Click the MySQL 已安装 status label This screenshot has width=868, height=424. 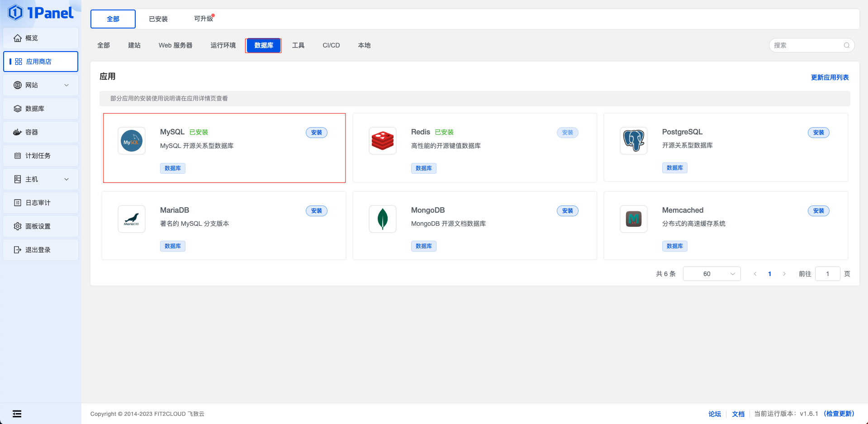point(199,132)
